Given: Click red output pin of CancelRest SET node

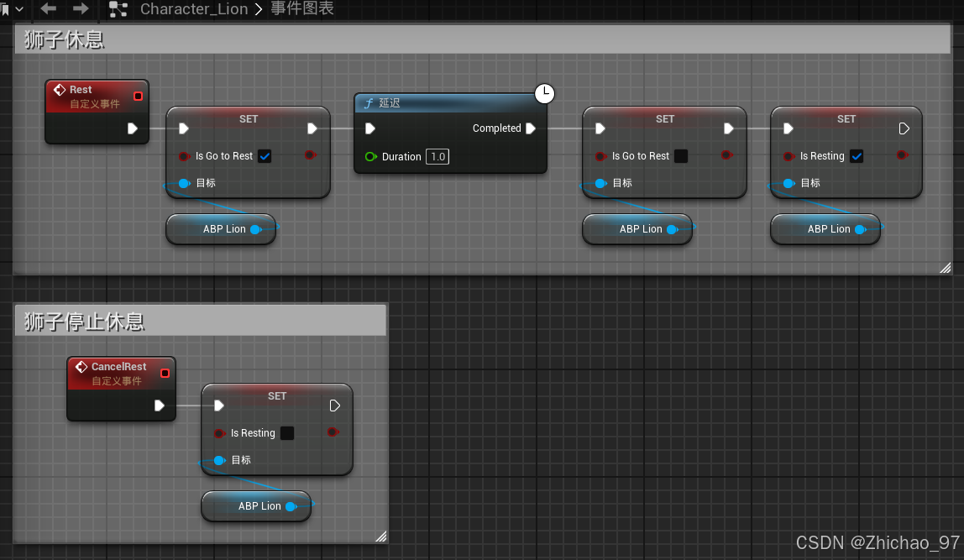Looking at the screenshot, I should pos(333,432).
